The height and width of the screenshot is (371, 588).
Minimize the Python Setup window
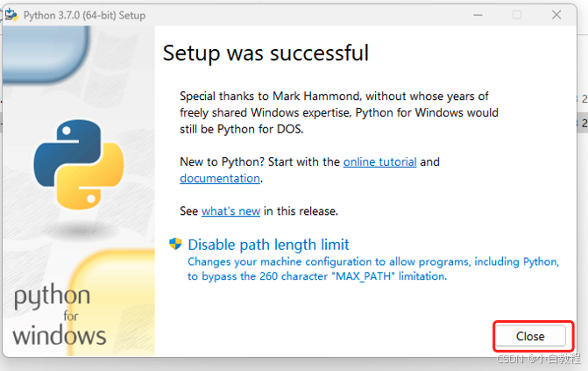coord(478,15)
